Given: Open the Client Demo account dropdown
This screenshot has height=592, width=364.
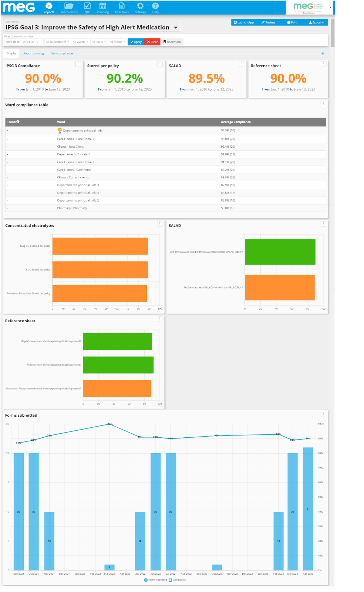Looking at the screenshot, I should [x=310, y=7].
